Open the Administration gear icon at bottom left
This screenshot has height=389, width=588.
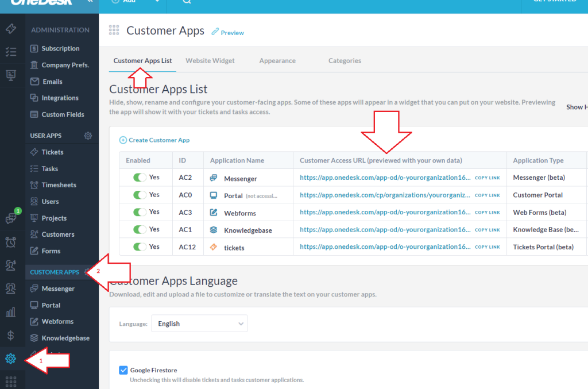point(10,359)
